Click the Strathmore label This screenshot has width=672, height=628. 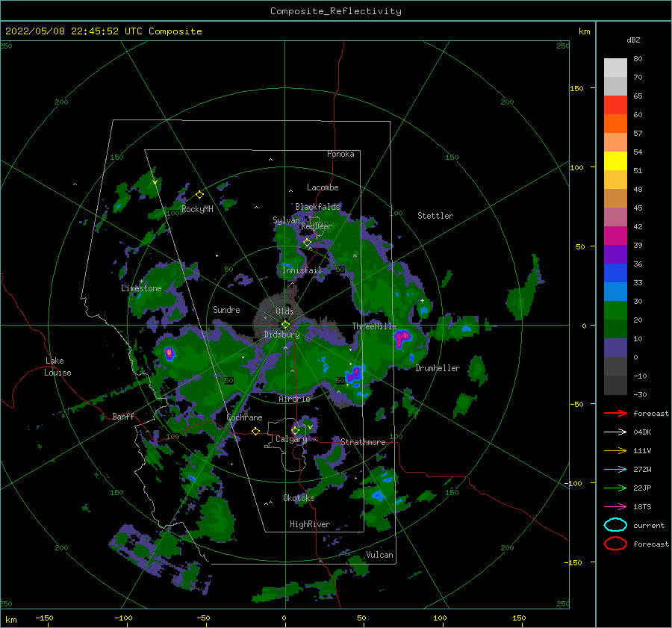(x=363, y=442)
